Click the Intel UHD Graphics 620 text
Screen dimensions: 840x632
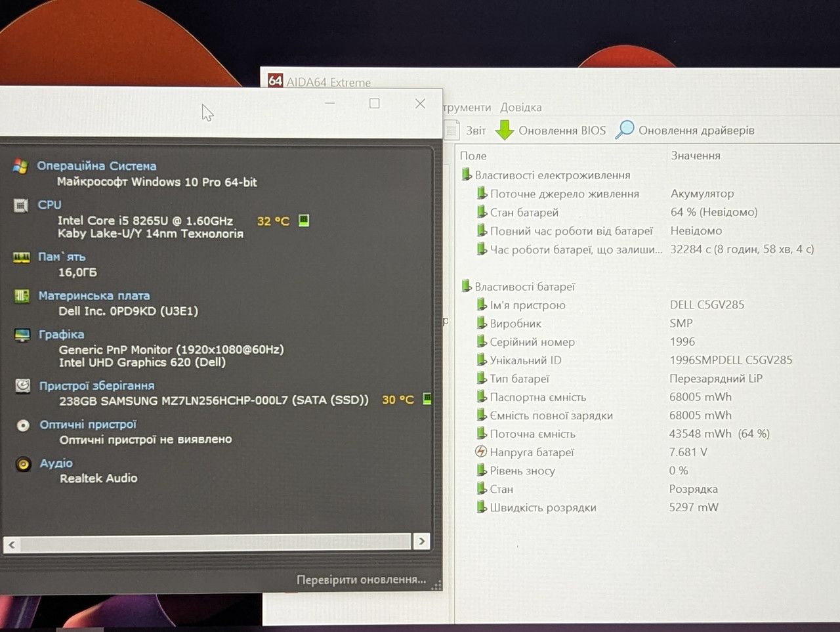click(142, 362)
